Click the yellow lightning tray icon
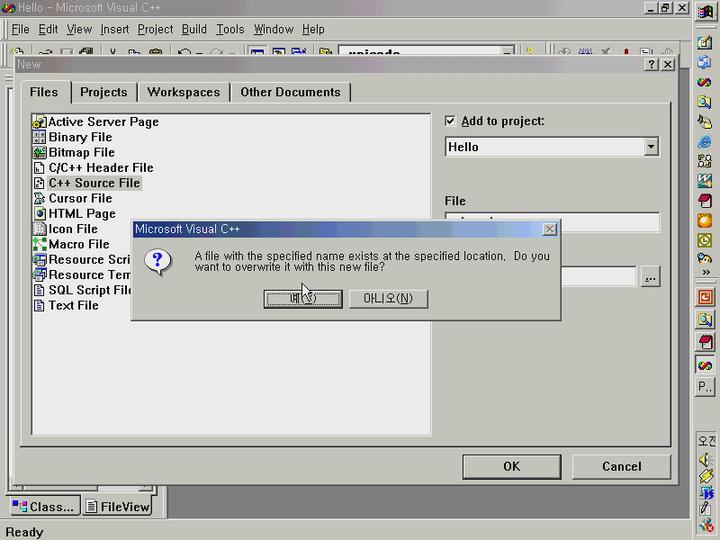This screenshot has height=540, width=720. (705, 476)
